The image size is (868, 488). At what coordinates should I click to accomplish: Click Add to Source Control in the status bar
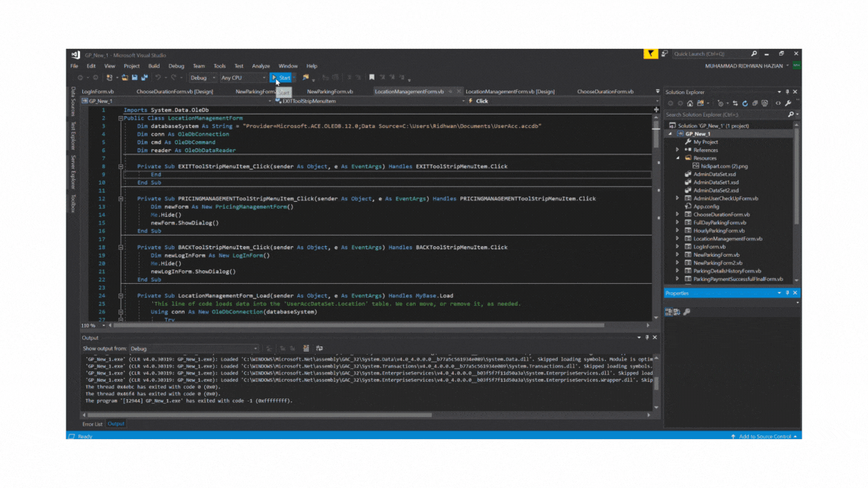pyautogui.click(x=765, y=437)
